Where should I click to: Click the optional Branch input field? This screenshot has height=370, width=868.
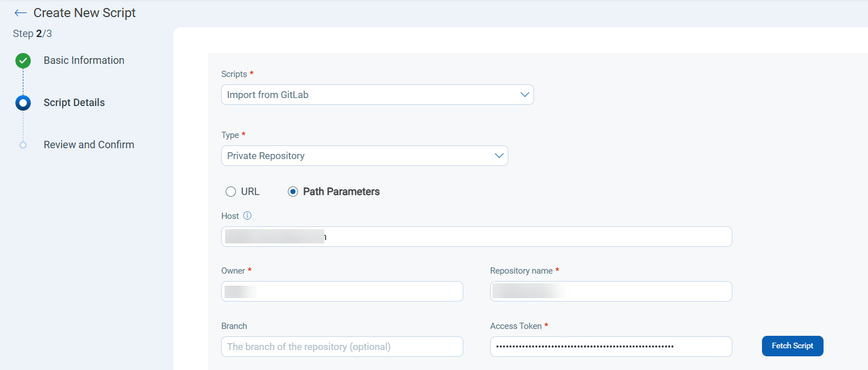342,347
